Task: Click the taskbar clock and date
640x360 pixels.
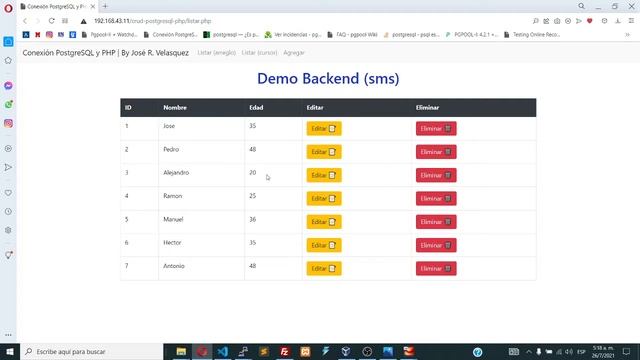Action: (603, 351)
